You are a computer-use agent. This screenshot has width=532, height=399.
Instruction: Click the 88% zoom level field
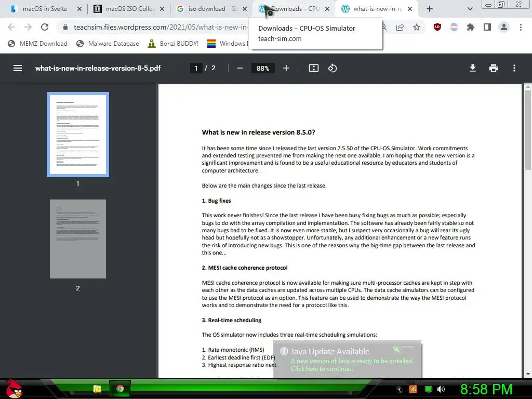263,68
